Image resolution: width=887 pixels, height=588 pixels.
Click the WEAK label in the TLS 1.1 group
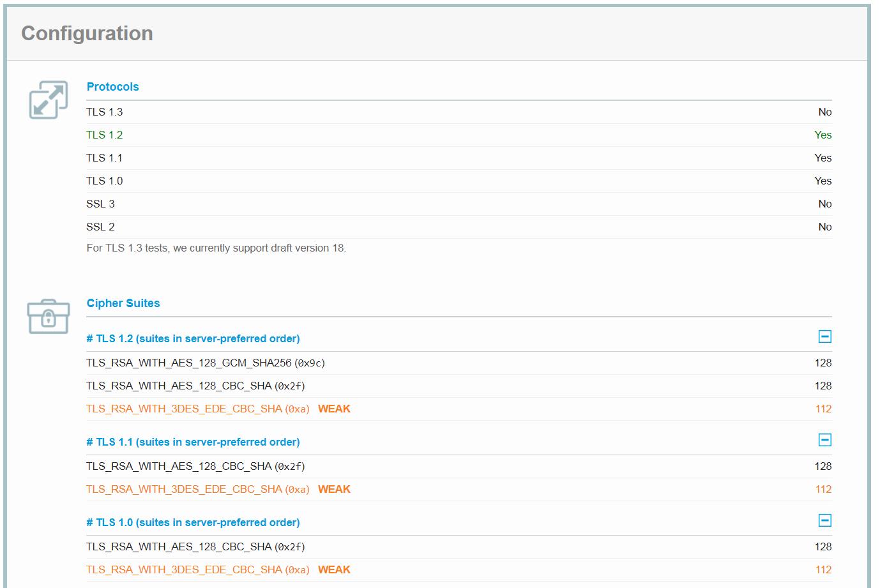(x=334, y=489)
